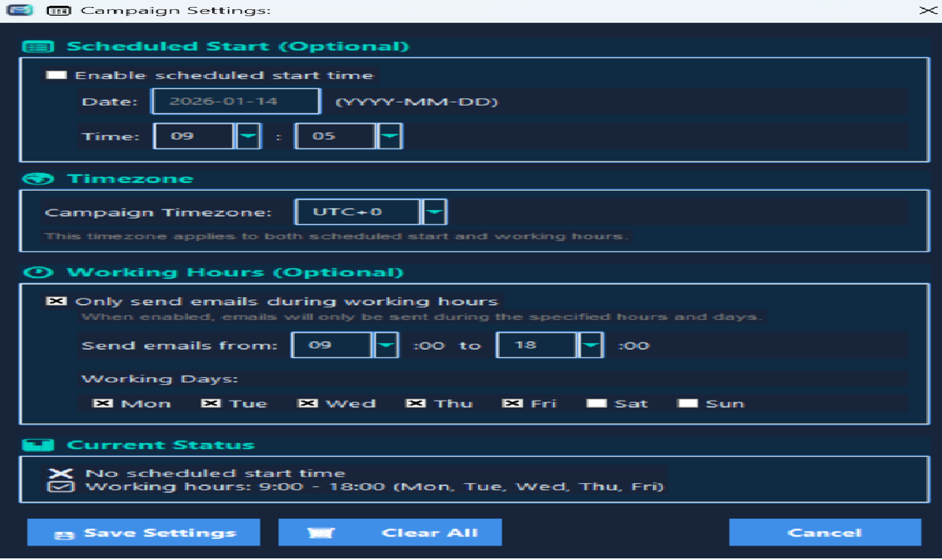
Task: Expand the scheduled start hour dropdown
Action: coord(248,136)
